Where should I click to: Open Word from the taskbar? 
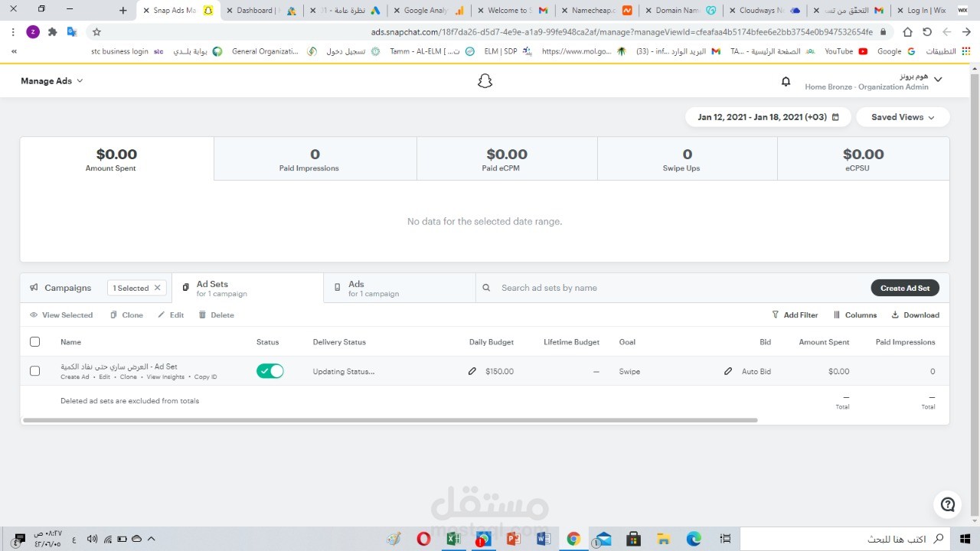click(544, 539)
